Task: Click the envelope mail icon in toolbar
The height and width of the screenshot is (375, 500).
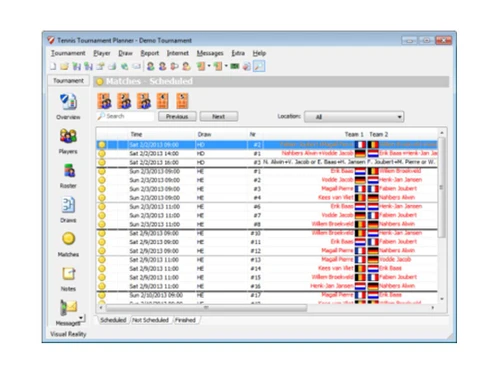Action: click(x=136, y=66)
